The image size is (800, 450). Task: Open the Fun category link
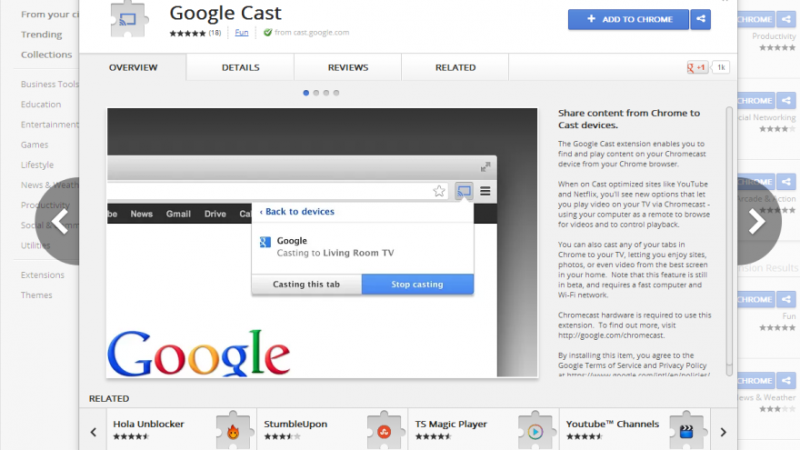point(241,33)
